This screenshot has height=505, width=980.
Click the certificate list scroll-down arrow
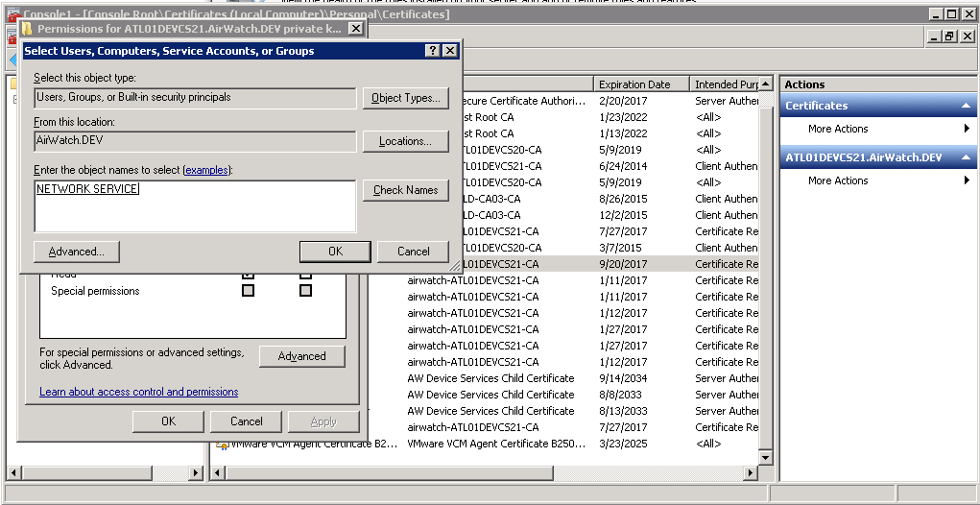pos(766,458)
